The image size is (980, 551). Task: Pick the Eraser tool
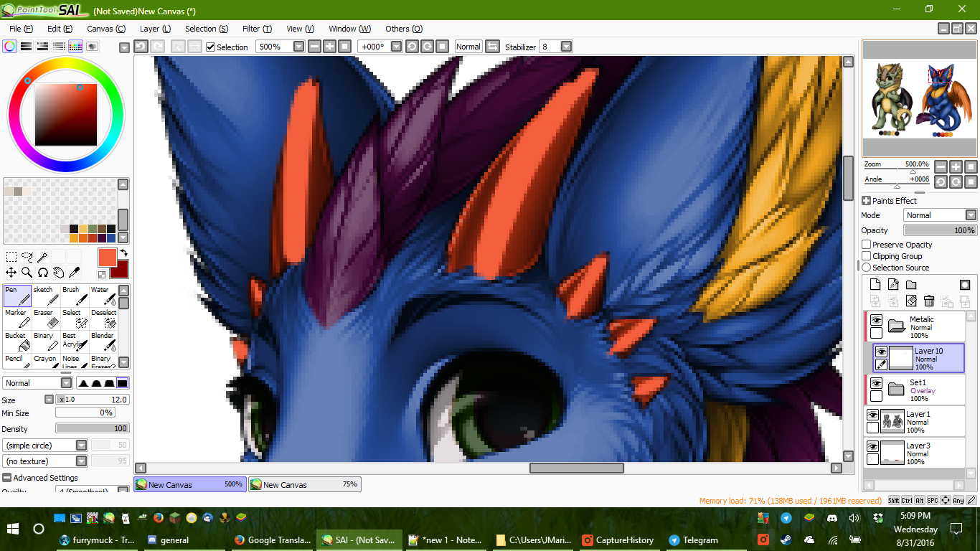(x=46, y=319)
